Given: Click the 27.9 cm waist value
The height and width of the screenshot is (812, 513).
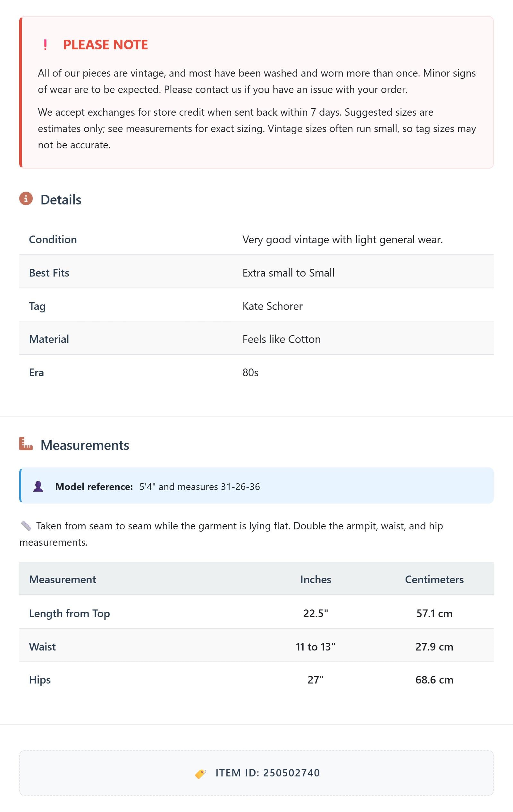Looking at the screenshot, I should [434, 646].
